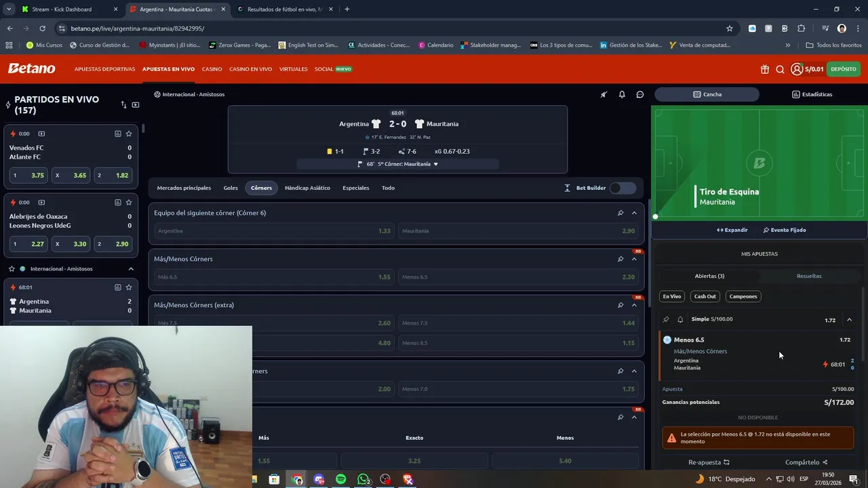The height and width of the screenshot is (488, 868).
Task: Collapse the Más/Menos Córners (extra) market
Action: (x=634, y=305)
